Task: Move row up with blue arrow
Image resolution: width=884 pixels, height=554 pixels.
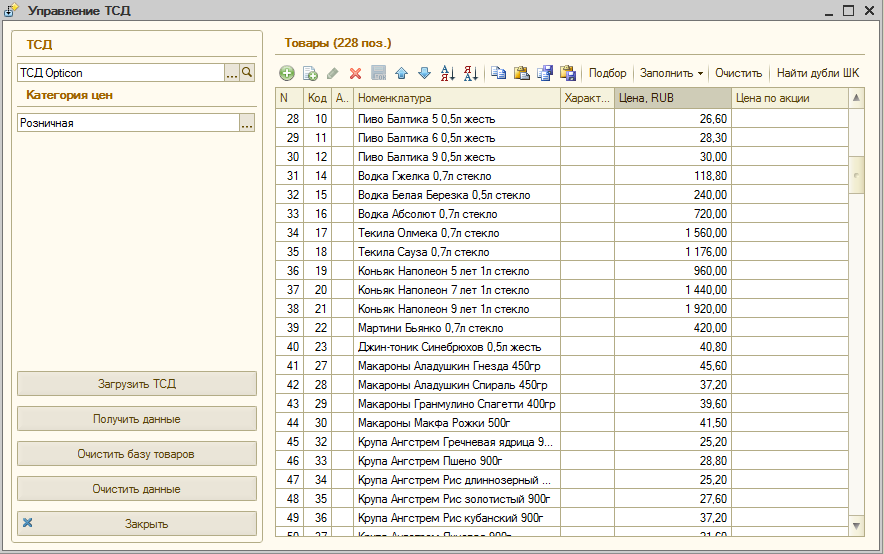Action: coord(401,73)
